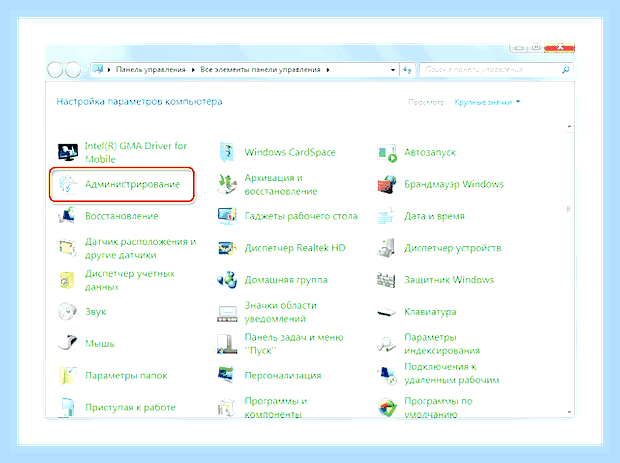
Task: Click Дата и время link text
Action: [434, 216]
